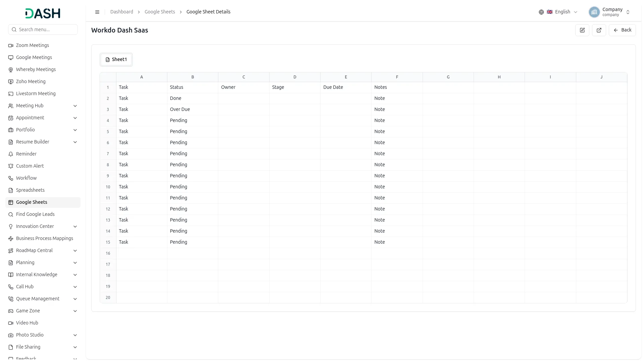This screenshot has width=644, height=362.
Task: Click the Livestorm Meeting cast icon
Action: (x=11, y=94)
